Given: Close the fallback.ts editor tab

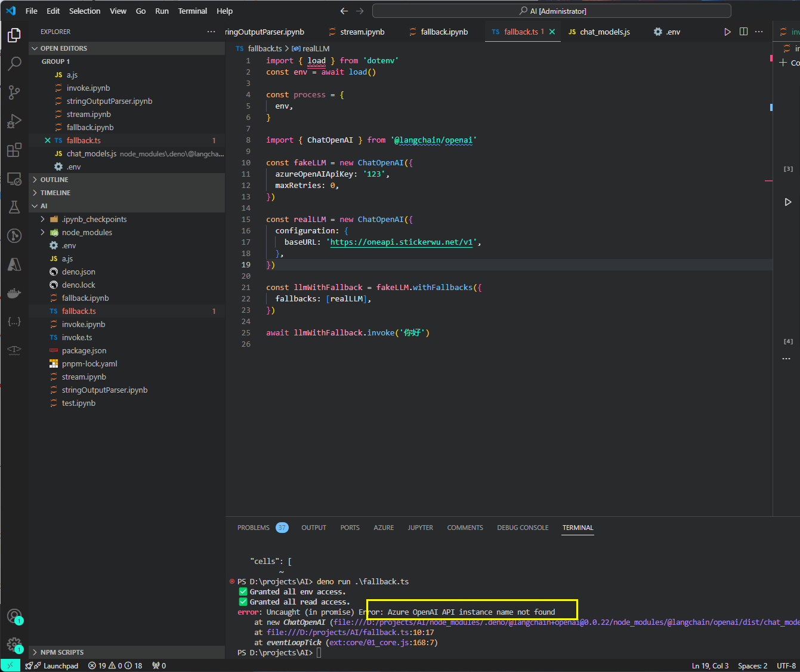Looking at the screenshot, I should [x=552, y=32].
